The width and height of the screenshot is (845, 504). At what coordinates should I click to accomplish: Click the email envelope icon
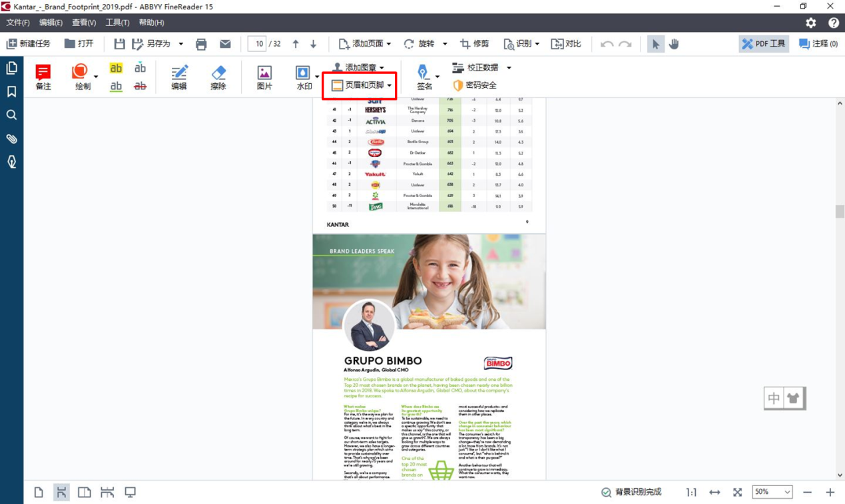click(225, 44)
